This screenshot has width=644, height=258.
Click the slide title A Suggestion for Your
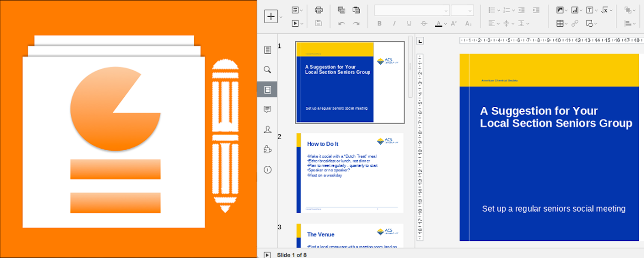(x=539, y=111)
